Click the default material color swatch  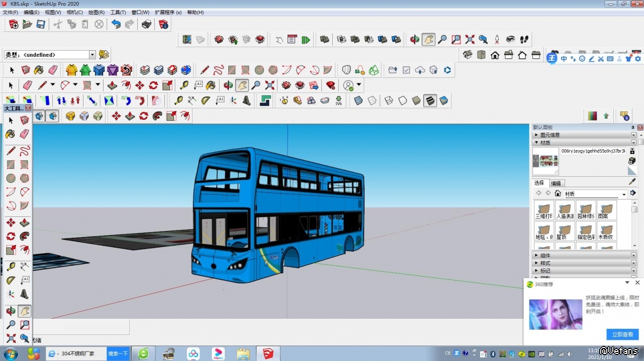[x=632, y=171]
